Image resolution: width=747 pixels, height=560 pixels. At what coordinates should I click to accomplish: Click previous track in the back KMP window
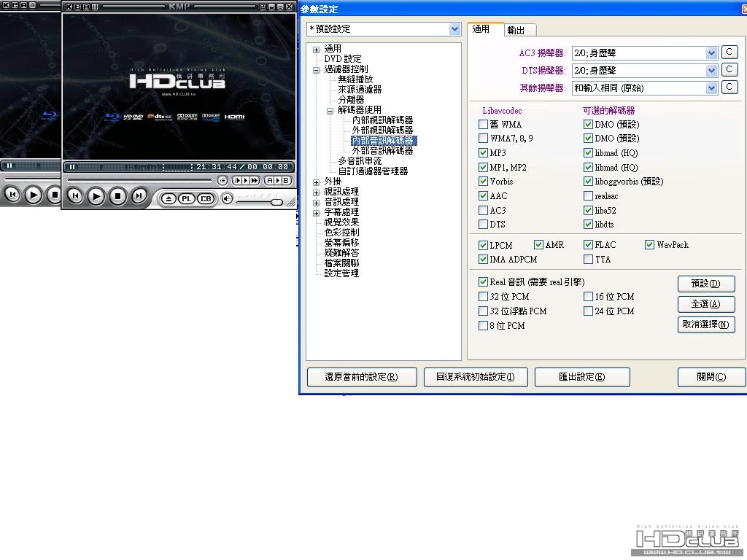[x=12, y=194]
